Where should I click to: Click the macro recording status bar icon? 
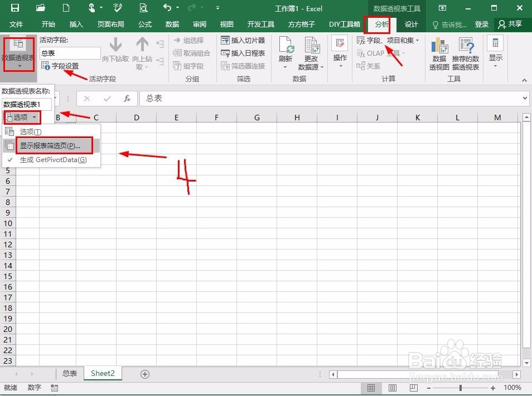54,388
